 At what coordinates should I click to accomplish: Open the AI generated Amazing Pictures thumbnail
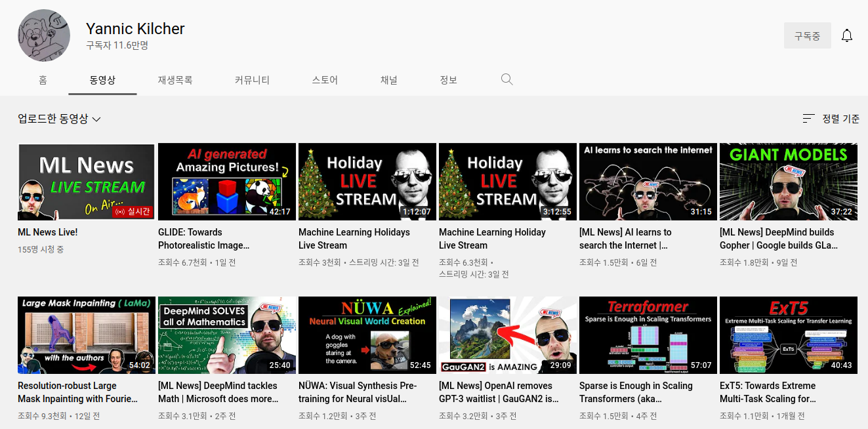pyautogui.click(x=227, y=182)
